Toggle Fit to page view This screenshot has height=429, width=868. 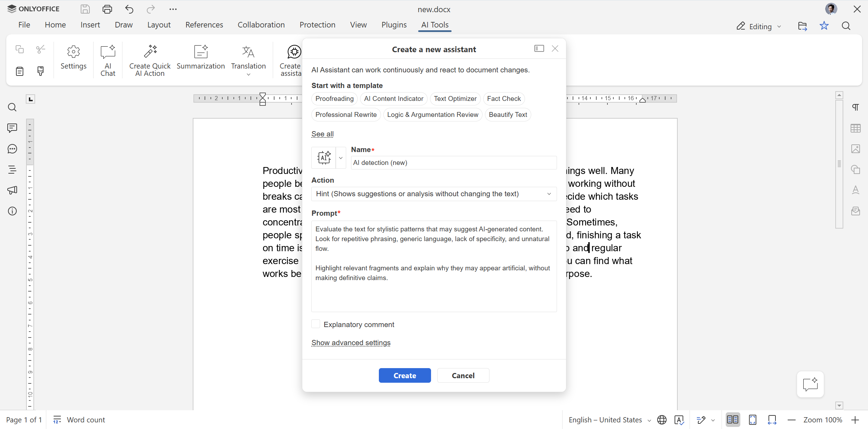coord(752,420)
